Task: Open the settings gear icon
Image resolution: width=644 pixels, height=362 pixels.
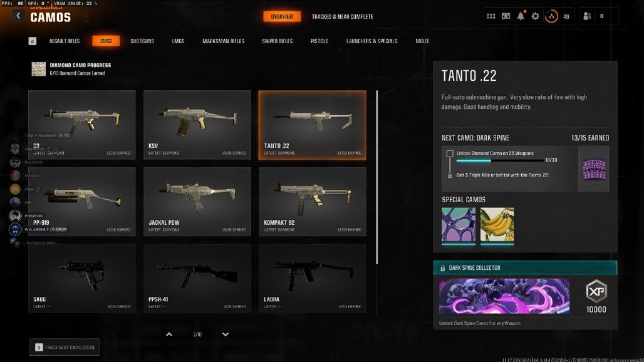Action: 535,16
